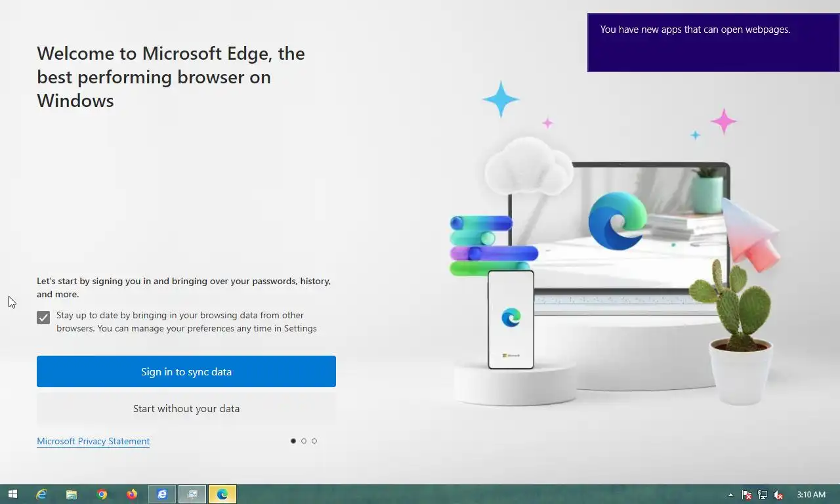Launch Firefox from the taskbar
The width and height of the screenshot is (840, 504).
[132, 494]
